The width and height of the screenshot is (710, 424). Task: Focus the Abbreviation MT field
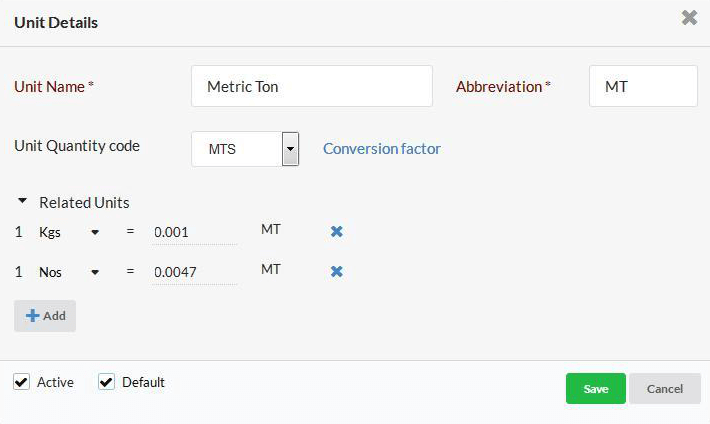pos(643,86)
